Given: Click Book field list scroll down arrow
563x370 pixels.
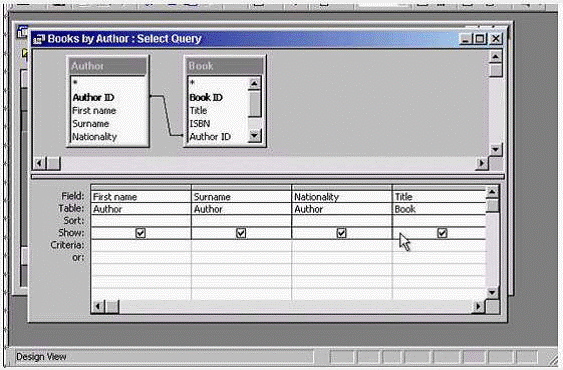Looking at the screenshot, I should click(x=255, y=136).
